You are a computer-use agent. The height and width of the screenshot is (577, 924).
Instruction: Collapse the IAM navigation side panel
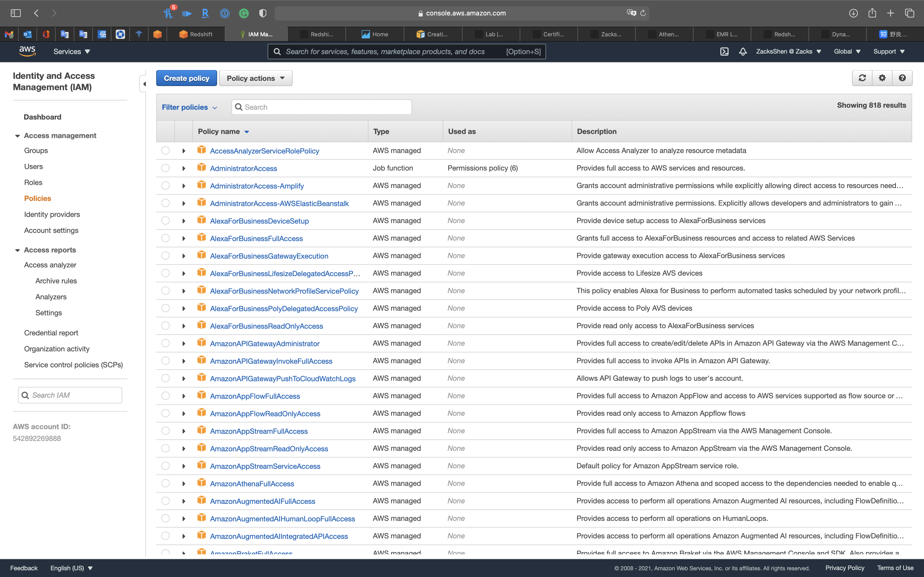pyautogui.click(x=144, y=84)
